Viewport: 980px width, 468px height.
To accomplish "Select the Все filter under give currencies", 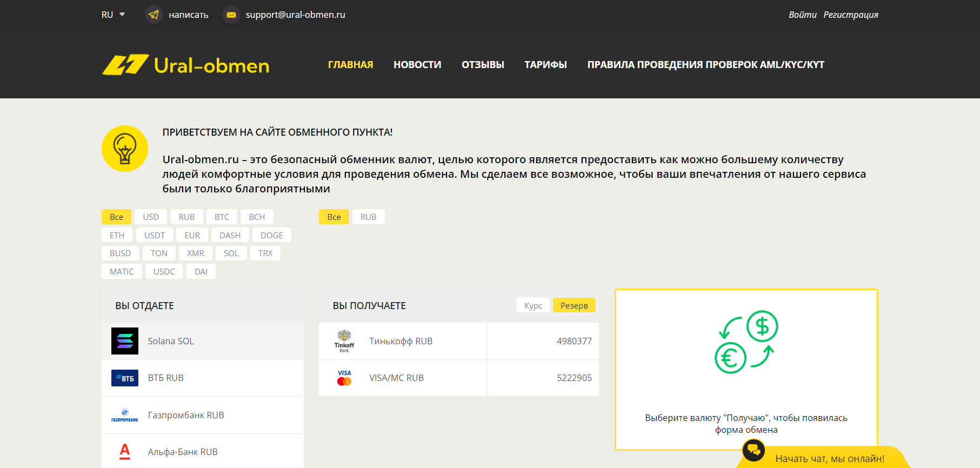I will pos(116,217).
